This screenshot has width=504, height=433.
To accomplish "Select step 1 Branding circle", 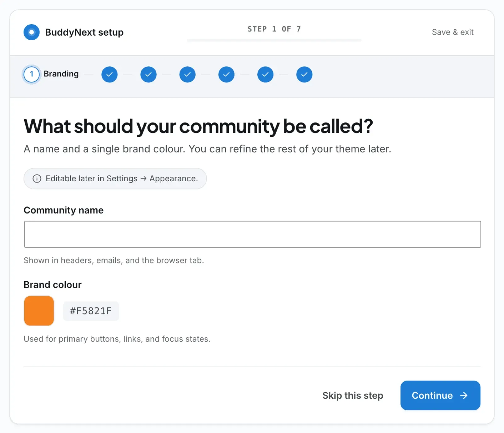I will 31,75.
